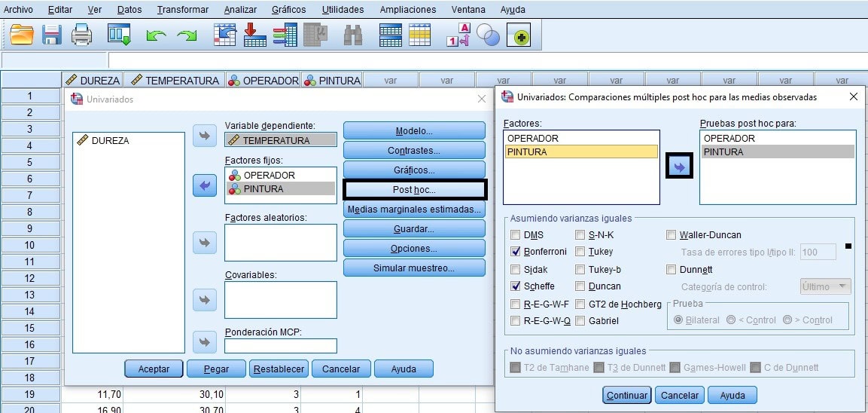Redo the action with the green arrow
This screenshot has height=413, width=868.
187,36
